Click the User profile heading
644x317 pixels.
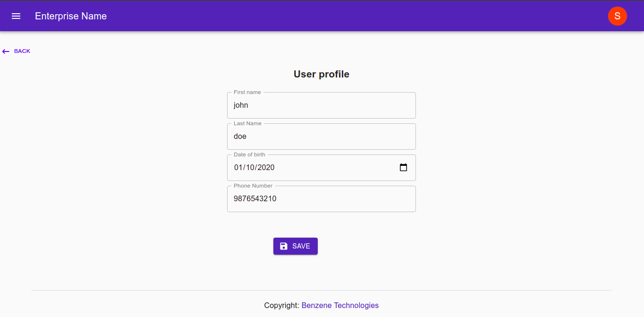pyautogui.click(x=321, y=74)
